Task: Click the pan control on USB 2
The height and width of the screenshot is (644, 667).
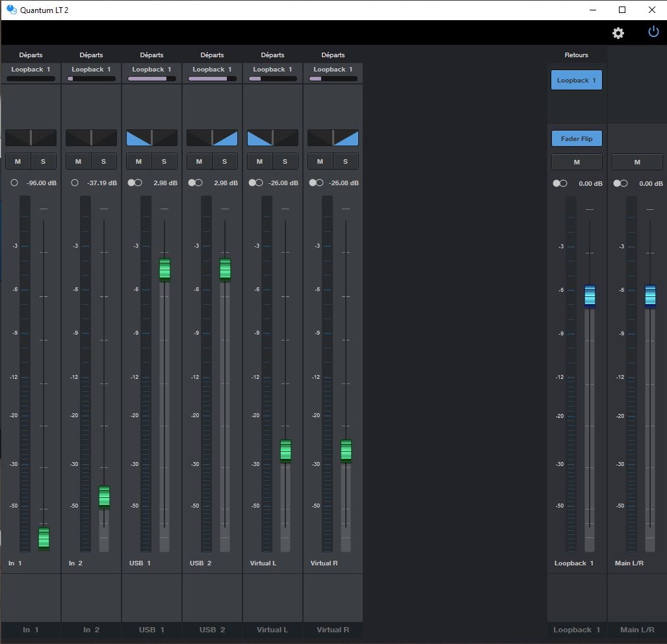Action: coord(212,137)
